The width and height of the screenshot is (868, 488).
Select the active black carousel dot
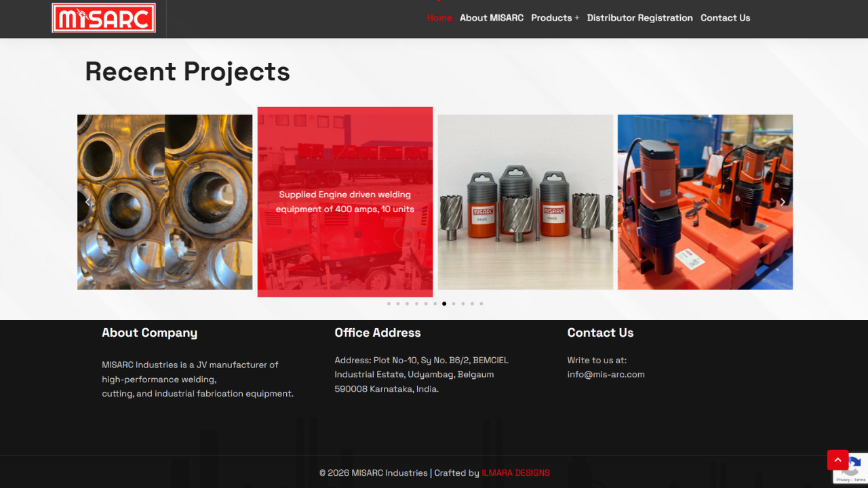pyautogui.click(x=444, y=304)
